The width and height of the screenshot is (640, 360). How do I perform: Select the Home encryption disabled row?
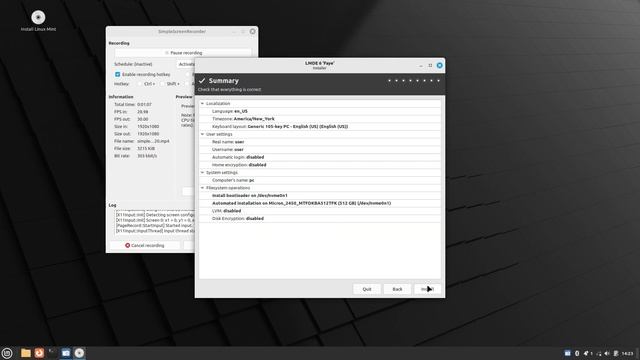coord(320,165)
